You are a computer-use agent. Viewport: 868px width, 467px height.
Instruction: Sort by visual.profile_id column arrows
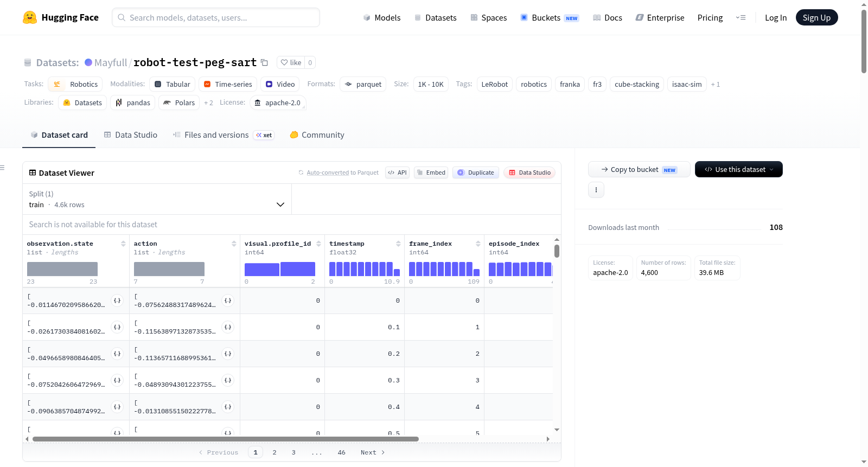click(318, 244)
